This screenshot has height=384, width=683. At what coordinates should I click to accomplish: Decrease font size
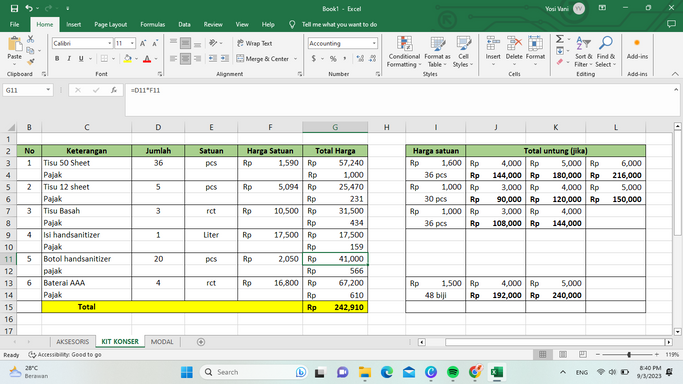(155, 43)
